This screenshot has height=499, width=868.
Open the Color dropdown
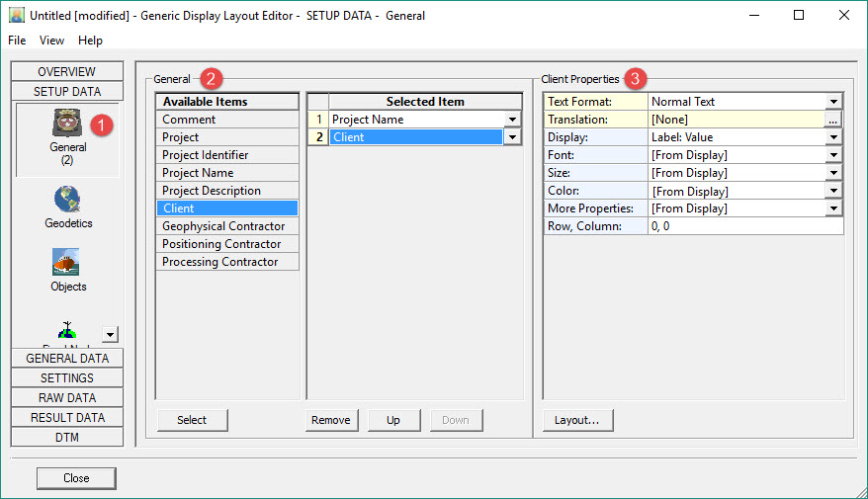click(x=833, y=191)
